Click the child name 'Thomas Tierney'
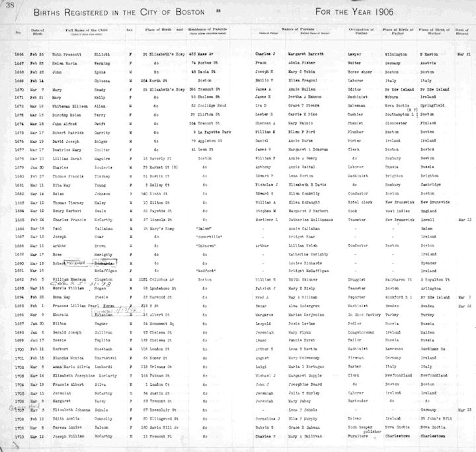Screen dimensions: 476x452 [x=67, y=203]
